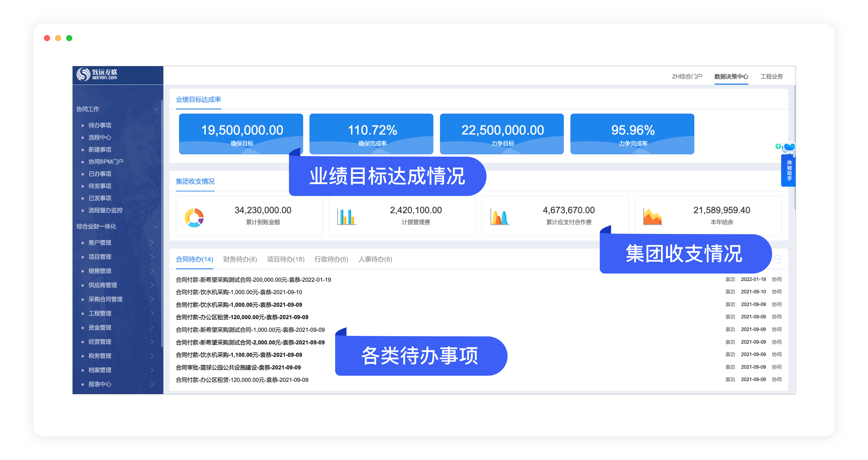Click the green maximize dot in the window frame

click(69, 38)
